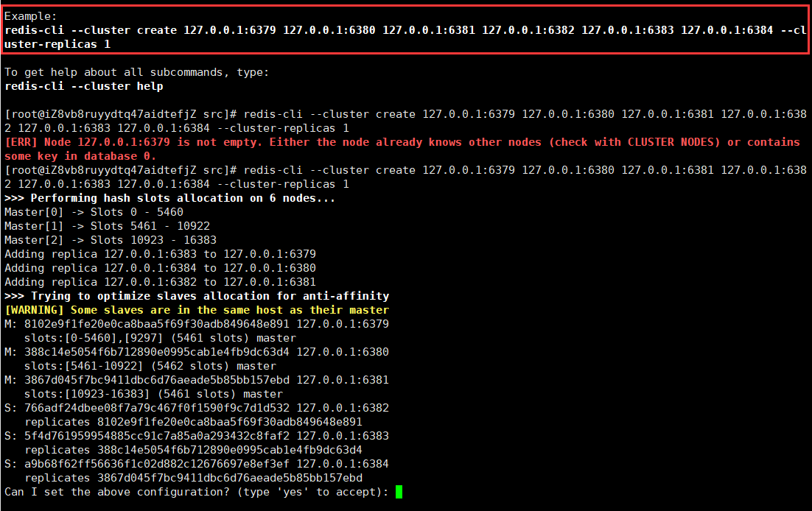812x511 pixels.
Task: Click slave node ID a9b68f62ff56636f1c02d882c12676697e8ef3ef
Action: 157,463
